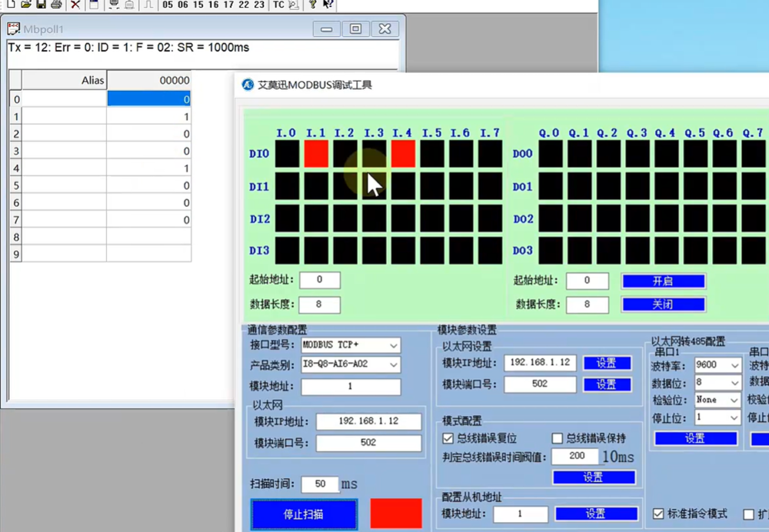Click the red status swatch beside 停止扫描
The height and width of the screenshot is (532, 769).
tap(396, 514)
